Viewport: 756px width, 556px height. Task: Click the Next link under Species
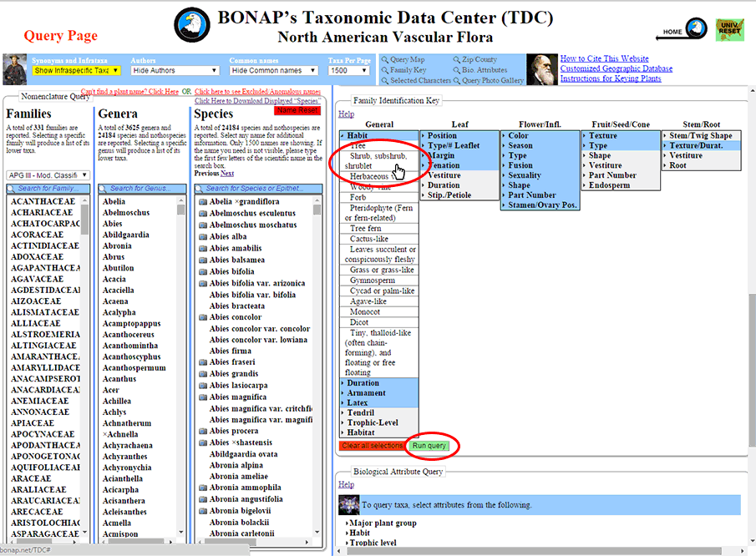coord(227,174)
